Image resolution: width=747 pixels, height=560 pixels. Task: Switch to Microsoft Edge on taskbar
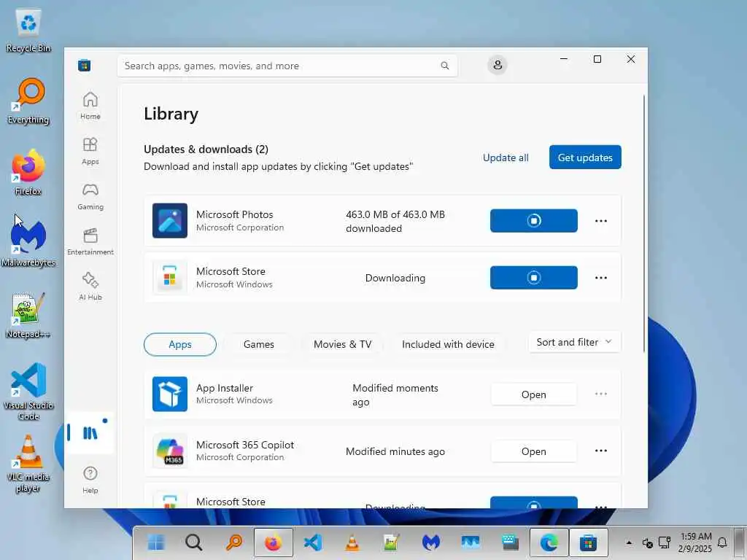coord(549,542)
